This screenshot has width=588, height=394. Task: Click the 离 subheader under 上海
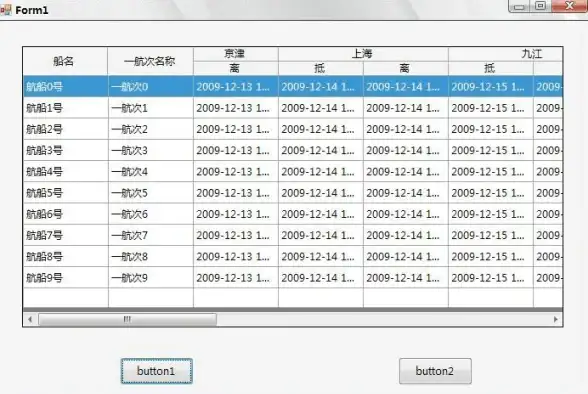[x=405, y=68]
